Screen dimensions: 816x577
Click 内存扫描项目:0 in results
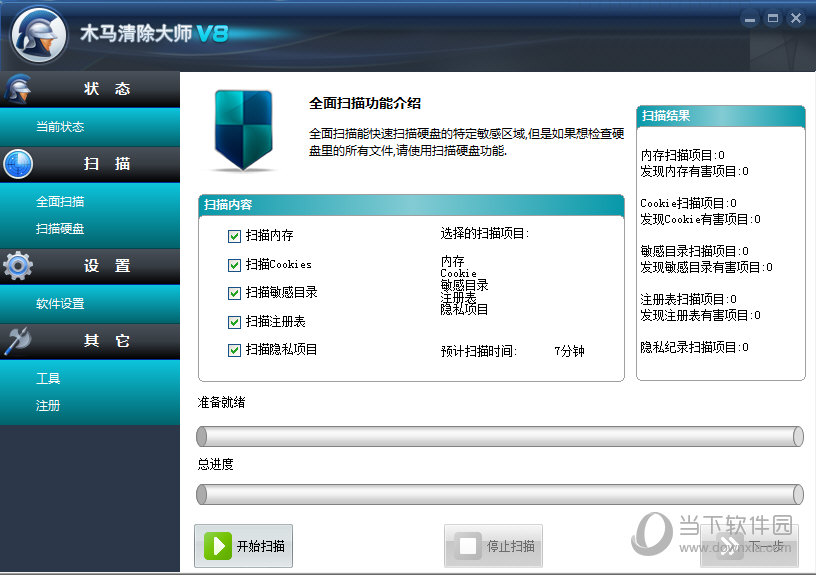682,155
